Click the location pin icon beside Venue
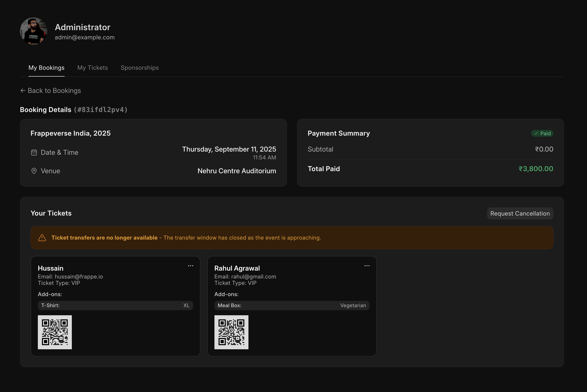The width and height of the screenshot is (587, 392). pyautogui.click(x=34, y=171)
